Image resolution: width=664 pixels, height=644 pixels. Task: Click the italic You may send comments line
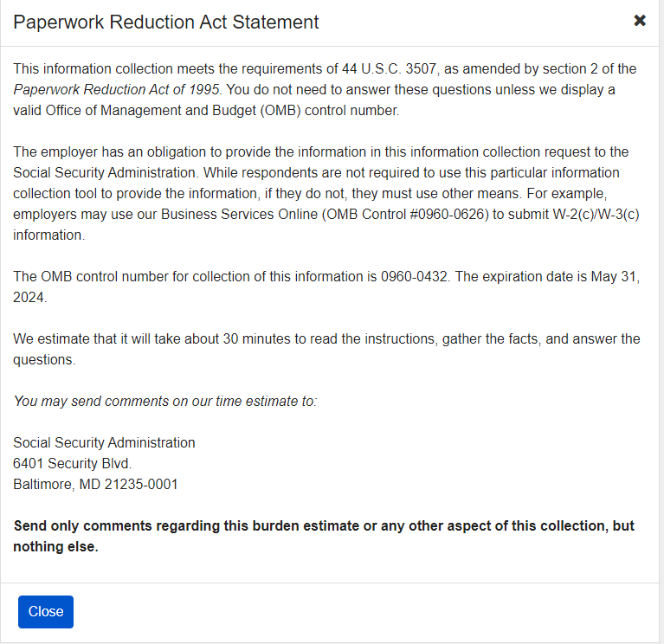tap(165, 402)
